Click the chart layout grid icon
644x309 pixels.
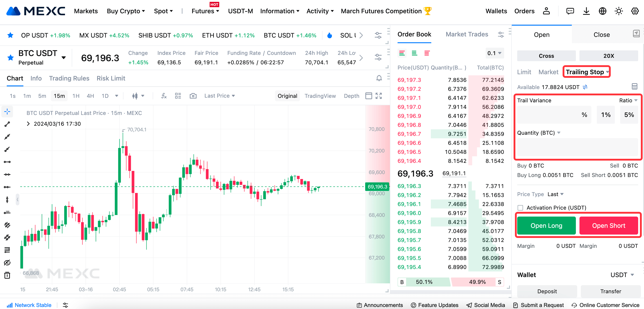[x=178, y=96]
